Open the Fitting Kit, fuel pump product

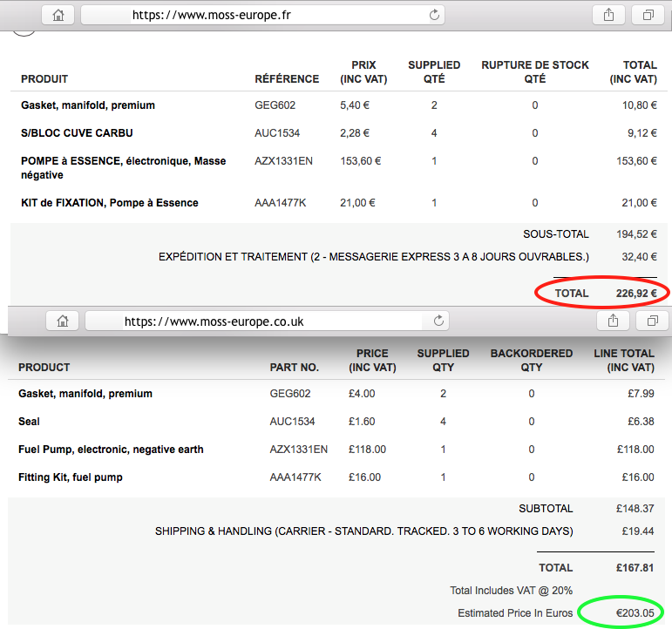pyautogui.click(x=71, y=477)
